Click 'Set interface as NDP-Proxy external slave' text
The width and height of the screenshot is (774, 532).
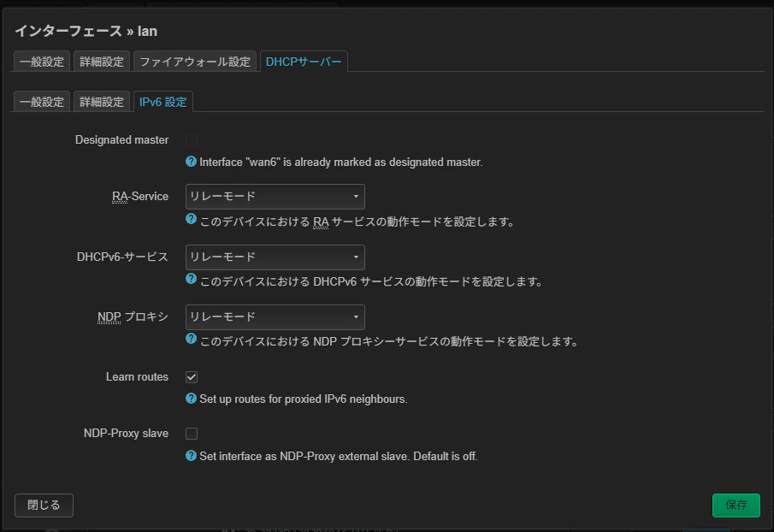click(304, 457)
